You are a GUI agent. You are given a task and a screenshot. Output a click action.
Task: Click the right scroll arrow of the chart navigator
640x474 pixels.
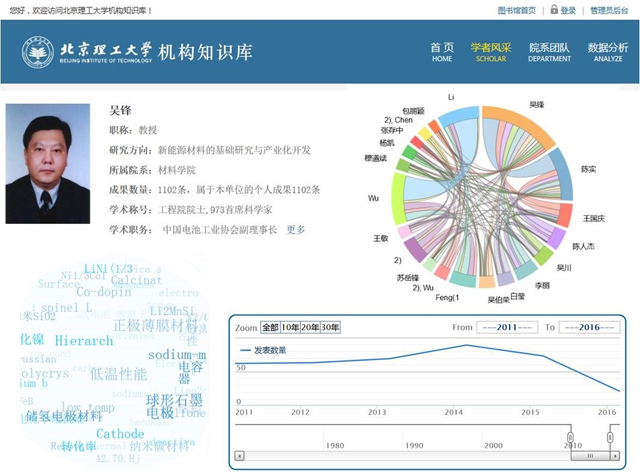point(614,458)
